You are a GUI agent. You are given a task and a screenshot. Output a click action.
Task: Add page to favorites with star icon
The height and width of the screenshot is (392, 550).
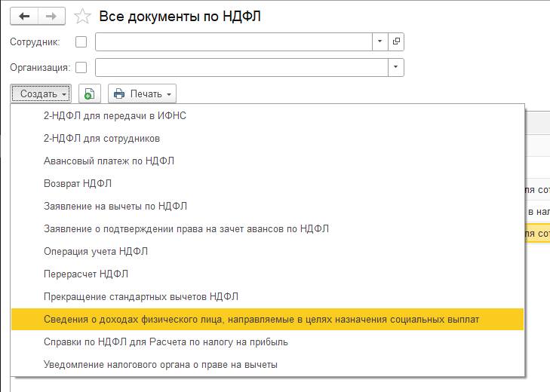point(84,16)
